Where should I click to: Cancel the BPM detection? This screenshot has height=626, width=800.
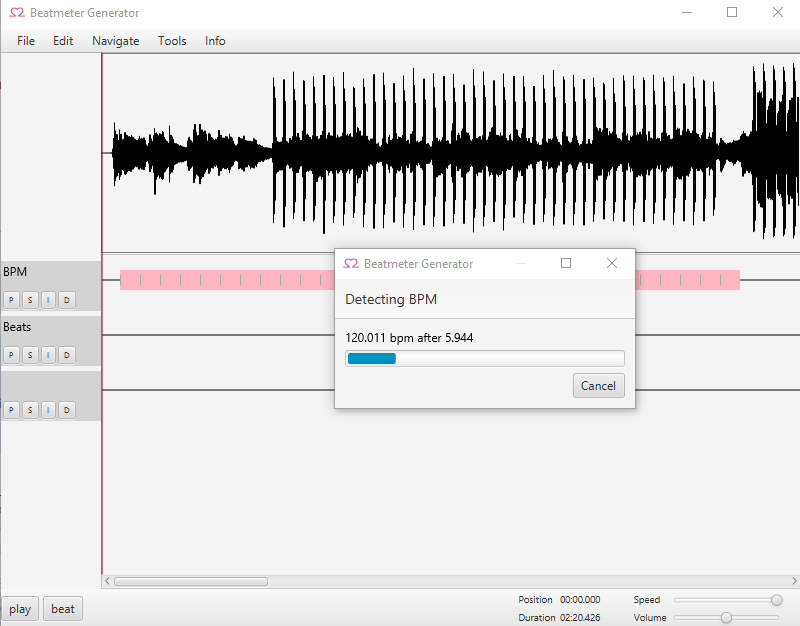pyautogui.click(x=598, y=386)
